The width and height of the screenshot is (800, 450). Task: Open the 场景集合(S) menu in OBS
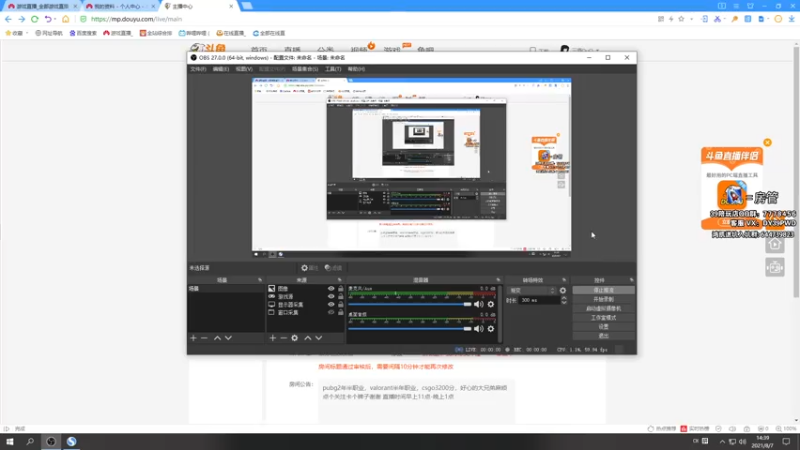pos(305,69)
